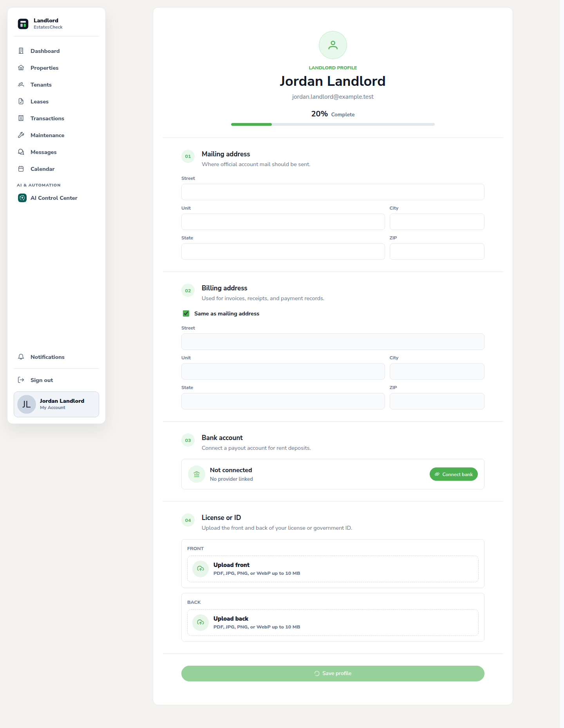Image resolution: width=564 pixels, height=728 pixels.
Task: Click the AI Control Center icon
Action: (22, 198)
